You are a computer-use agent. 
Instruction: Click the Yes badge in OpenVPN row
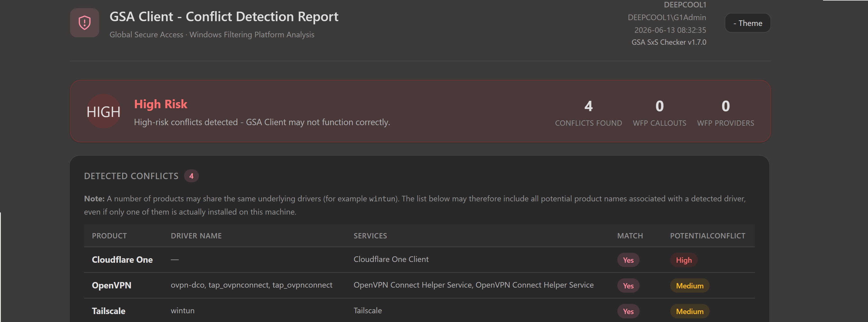[628, 285]
